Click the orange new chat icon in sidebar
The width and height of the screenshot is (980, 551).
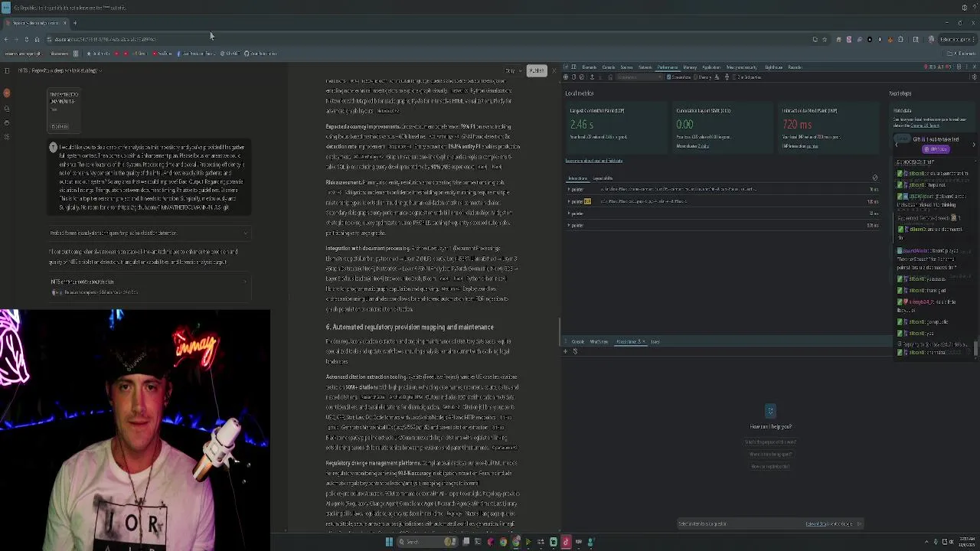point(7,93)
